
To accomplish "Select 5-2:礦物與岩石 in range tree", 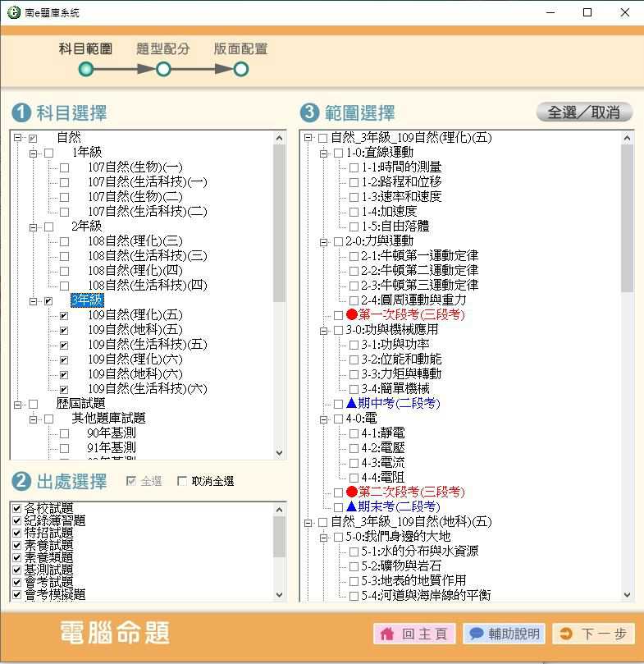I will click(401, 566).
